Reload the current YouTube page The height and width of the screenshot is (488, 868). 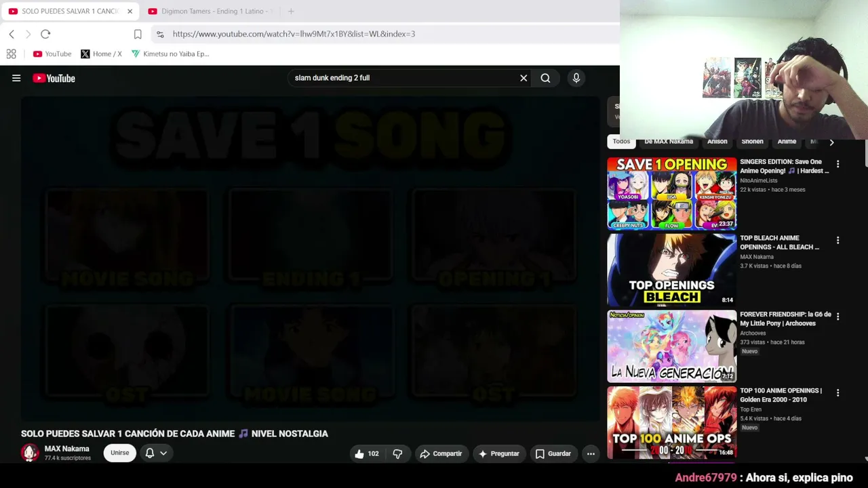pyautogui.click(x=45, y=34)
